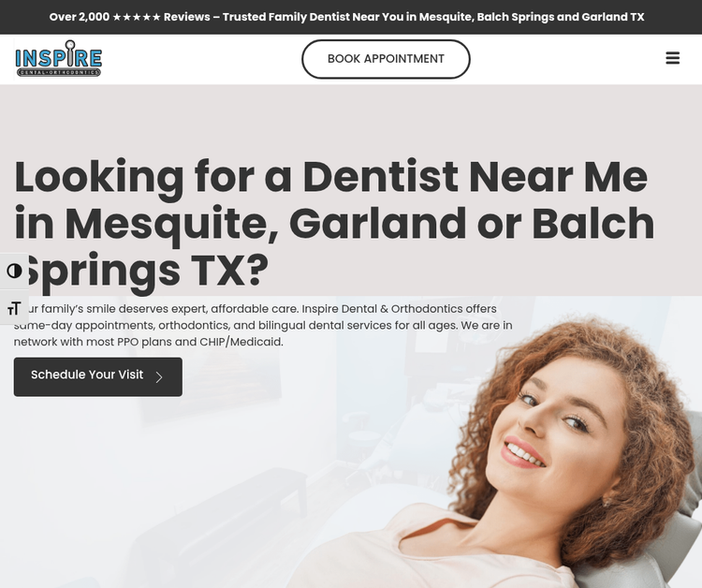Click the 'Trusted Family Dentist Near You' banner text
The image size is (702, 588).
pos(313,17)
